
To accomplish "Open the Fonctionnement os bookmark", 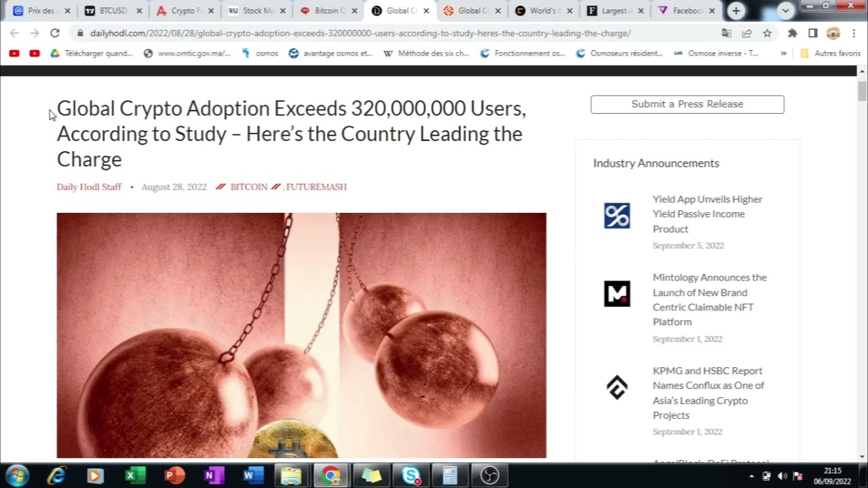I will point(523,54).
